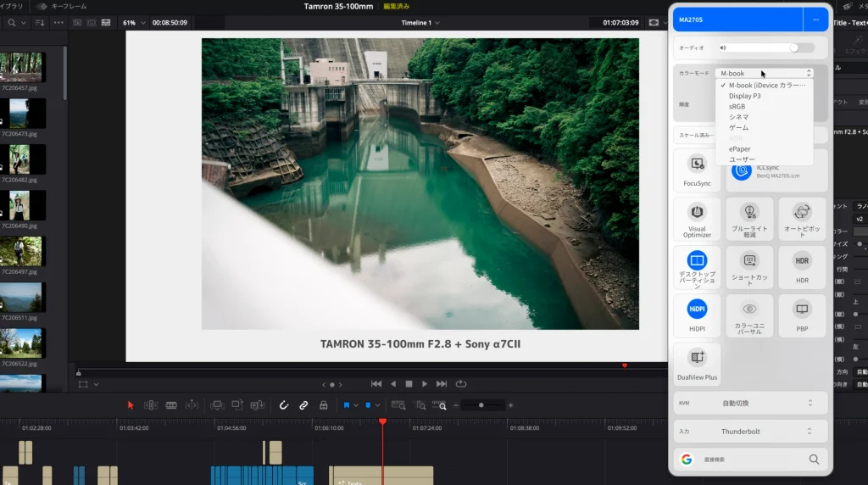Select シネマ cinema color mode
The width and height of the screenshot is (868, 485).
[738, 117]
